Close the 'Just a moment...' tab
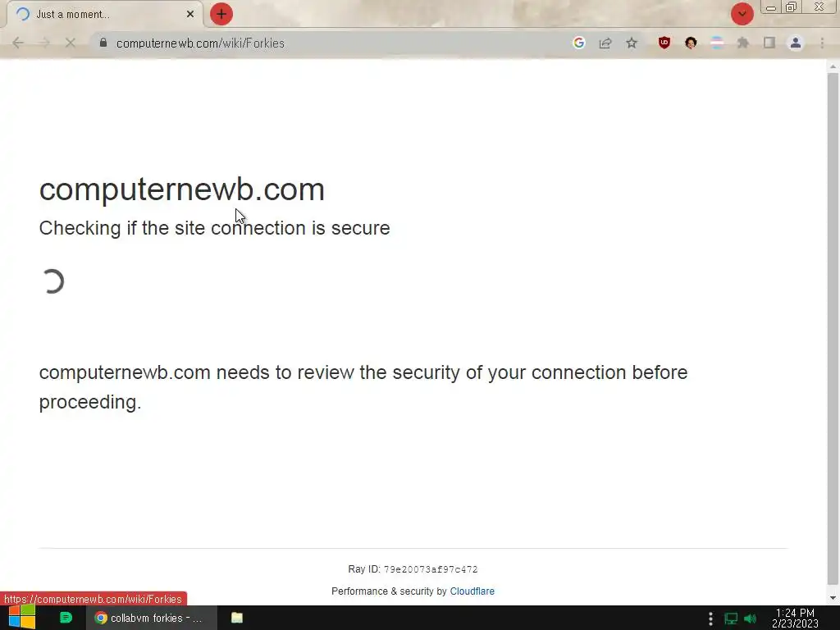Viewport: 840px width, 630px height. tap(189, 14)
